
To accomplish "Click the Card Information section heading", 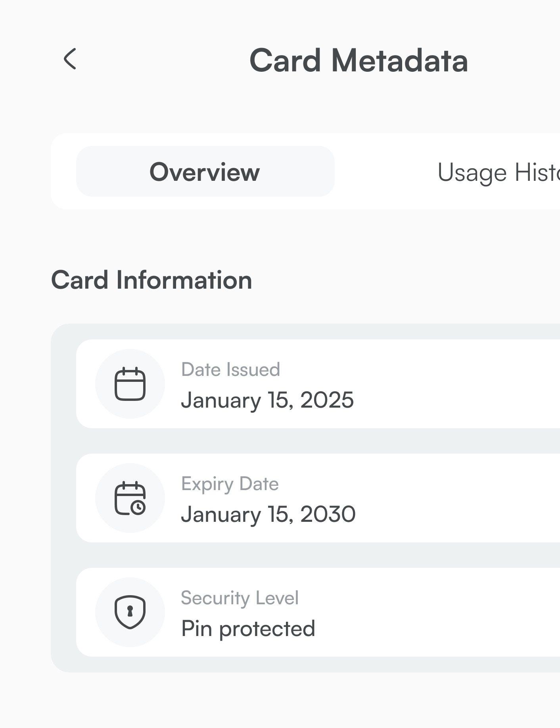I will click(x=152, y=280).
